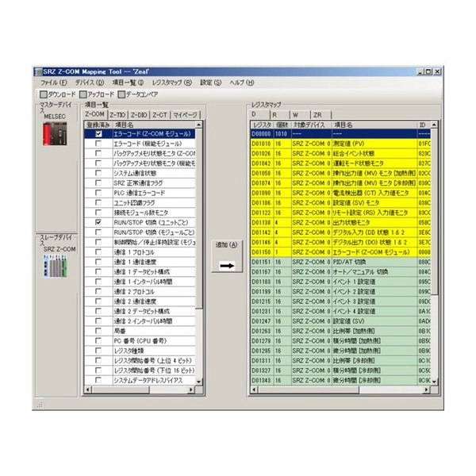Check PC 番号 (CPU 番号) checkbox
Screen dimensions: 476x476
[98, 340]
